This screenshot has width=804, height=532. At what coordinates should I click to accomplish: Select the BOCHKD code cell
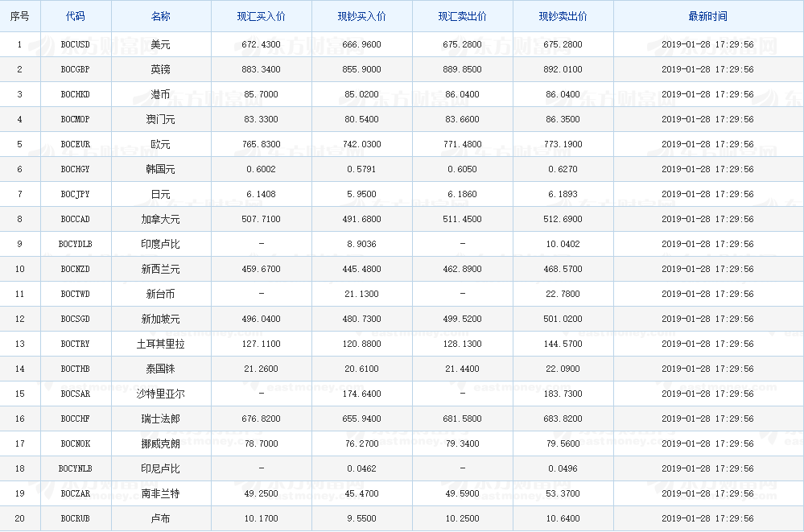tap(76, 94)
